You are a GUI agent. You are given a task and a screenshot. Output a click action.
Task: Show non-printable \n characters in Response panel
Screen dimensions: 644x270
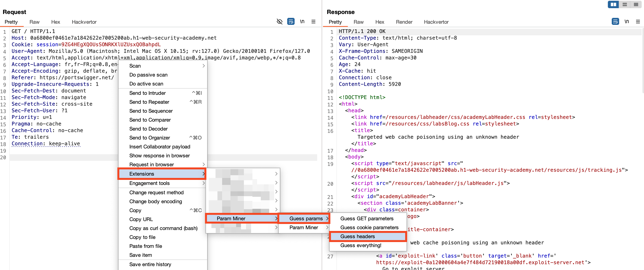[627, 22]
